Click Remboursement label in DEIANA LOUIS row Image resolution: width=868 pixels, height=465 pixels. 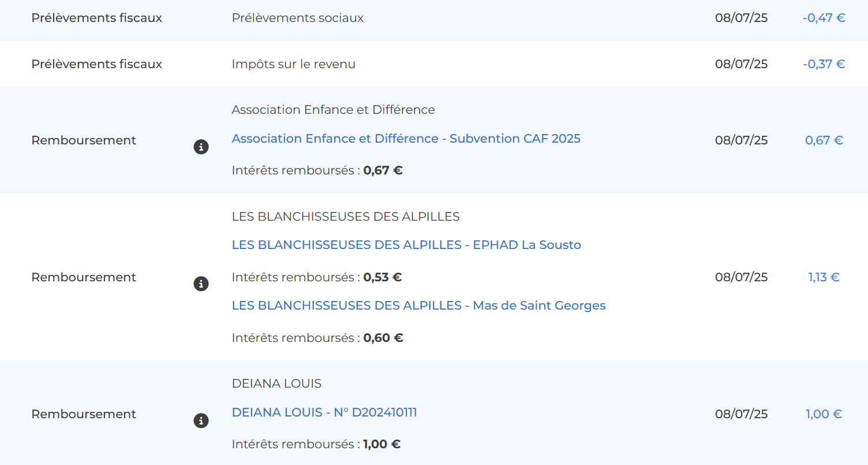tap(84, 414)
